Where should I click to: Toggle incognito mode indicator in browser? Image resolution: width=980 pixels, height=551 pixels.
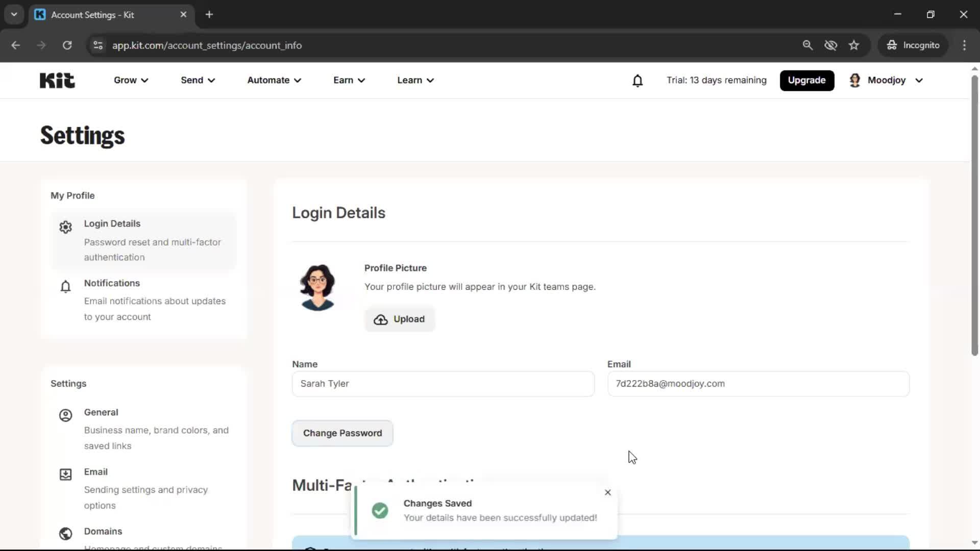tap(913, 45)
